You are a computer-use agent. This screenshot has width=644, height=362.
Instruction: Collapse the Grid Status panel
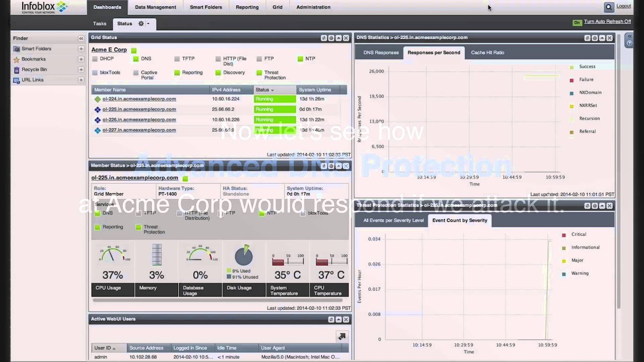pyautogui.click(x=339, y=38)
